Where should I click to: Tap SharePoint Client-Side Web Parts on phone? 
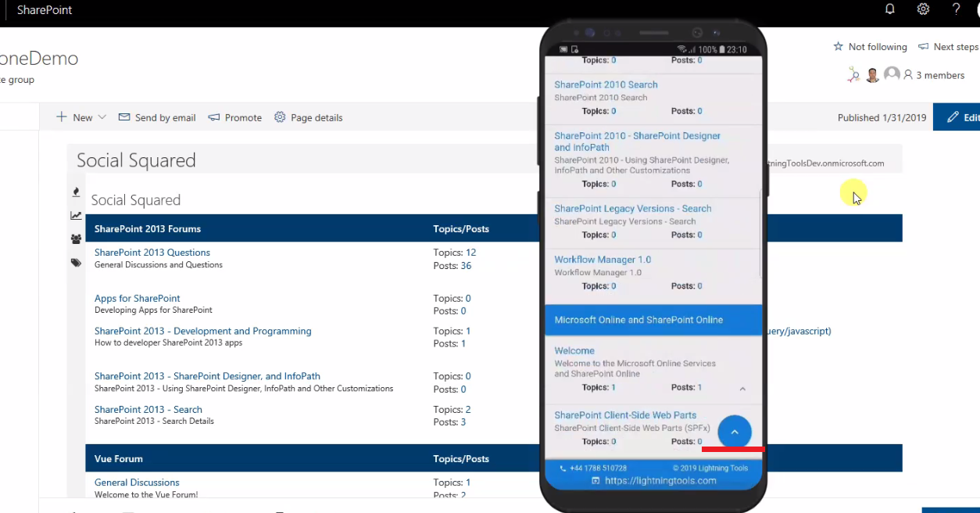point(625,415)
